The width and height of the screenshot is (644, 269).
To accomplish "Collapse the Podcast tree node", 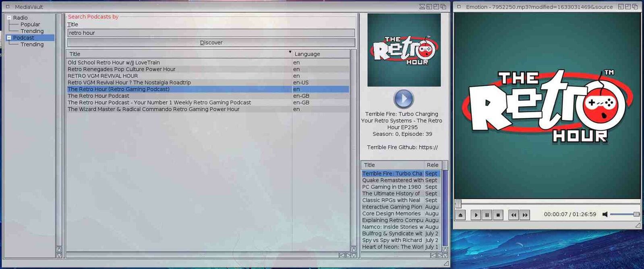I will coord(9,38).
